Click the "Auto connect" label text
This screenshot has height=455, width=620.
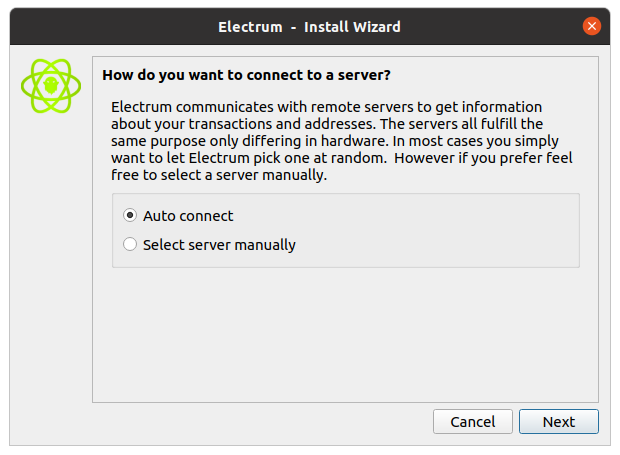(188, 216)
